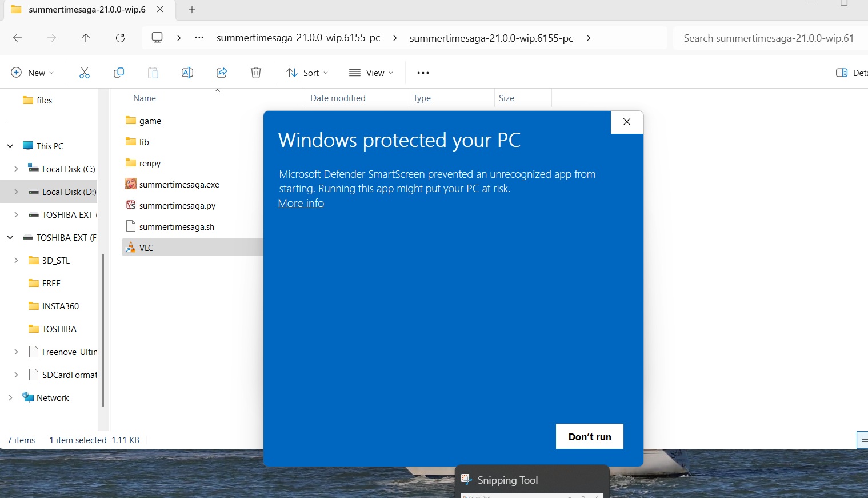Click the Rename icon in toolbar
This screenshot has height=498, width=868.
pos(187,73)
